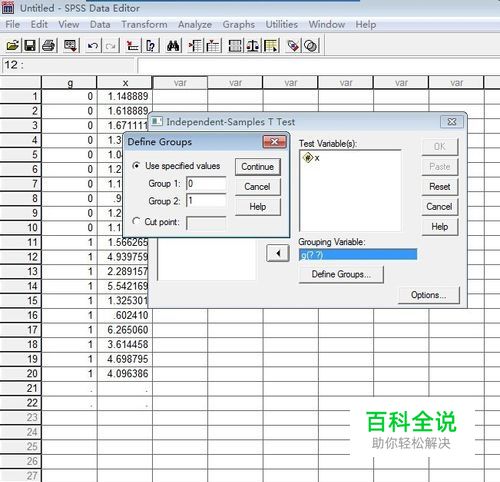Open the Data menu

coord(100,24)
